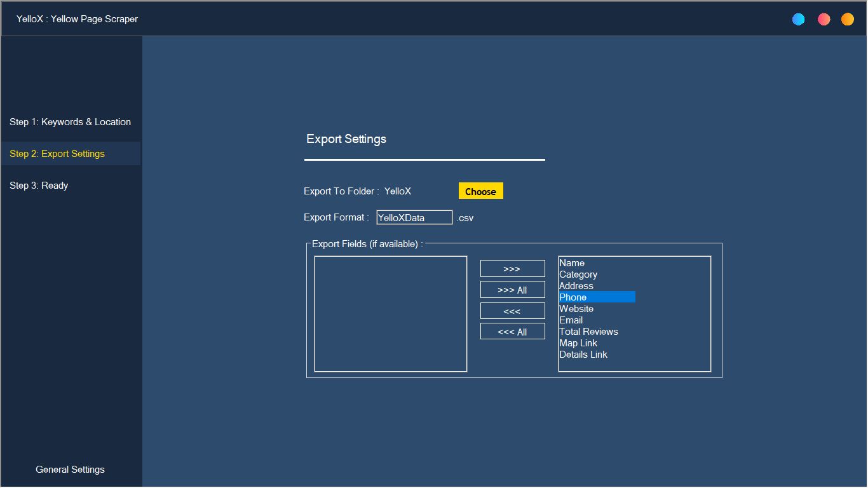868x488 pixels.
Task: Click the <<< move field button
Action: pyautogui.click(x=512, y=311)
